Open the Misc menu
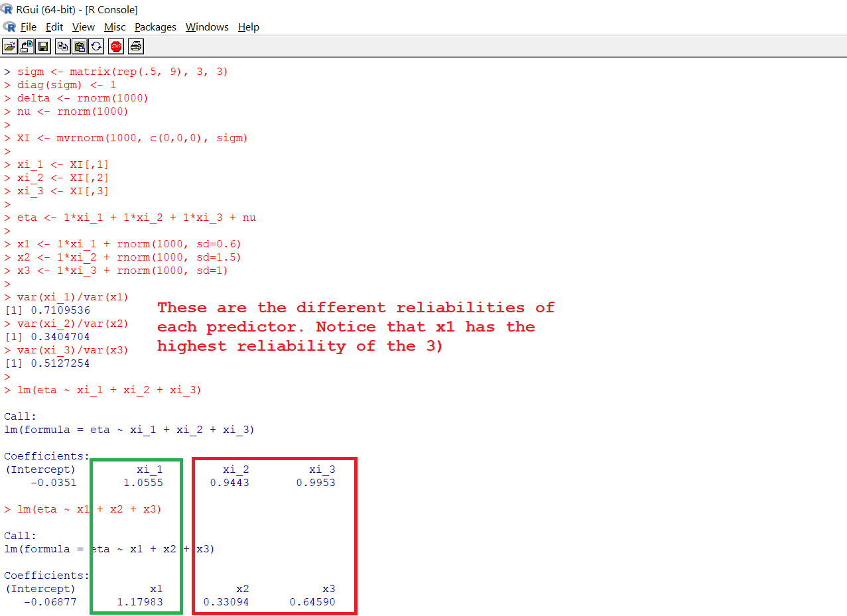 (115, 27)
